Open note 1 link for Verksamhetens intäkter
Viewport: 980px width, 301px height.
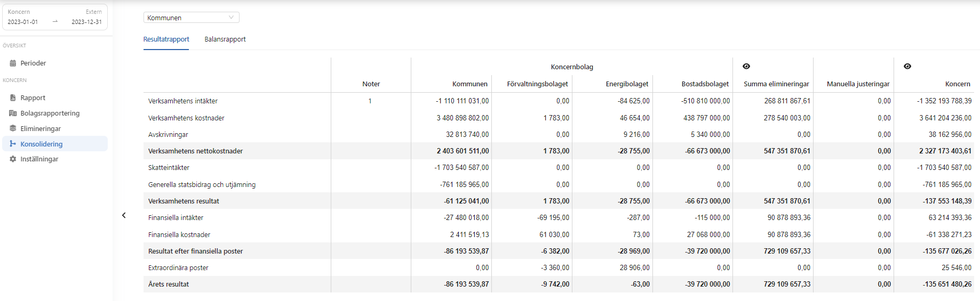pyautogui.click(x=370, y=101)
